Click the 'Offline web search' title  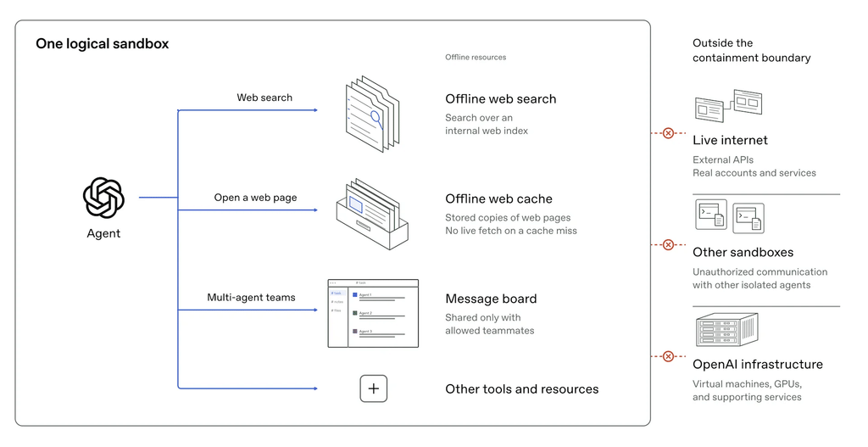point(501,99)
